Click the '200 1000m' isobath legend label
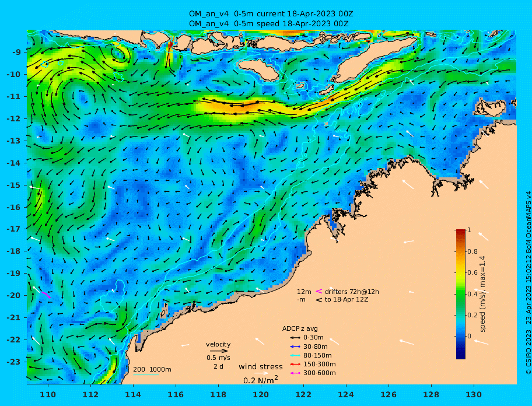The image size is (532, 406). [152, 369]
